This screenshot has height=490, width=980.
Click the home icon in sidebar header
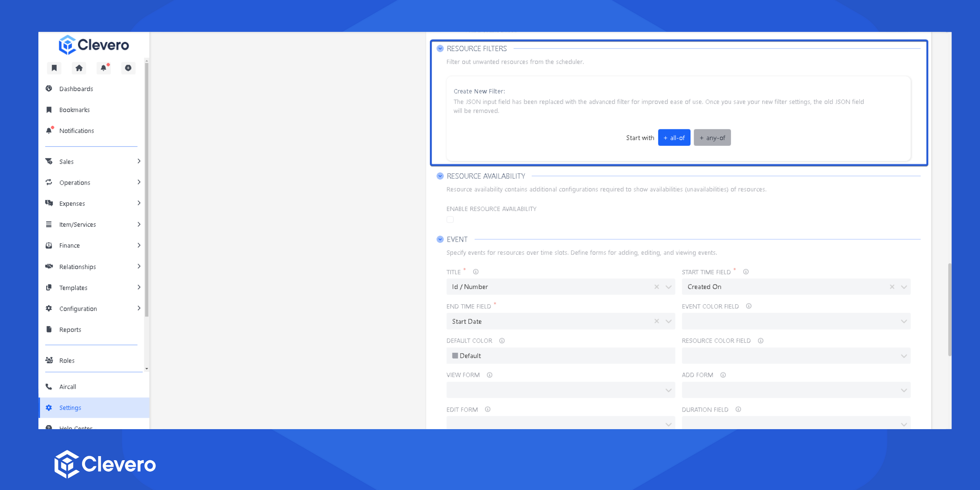(79, 68)
